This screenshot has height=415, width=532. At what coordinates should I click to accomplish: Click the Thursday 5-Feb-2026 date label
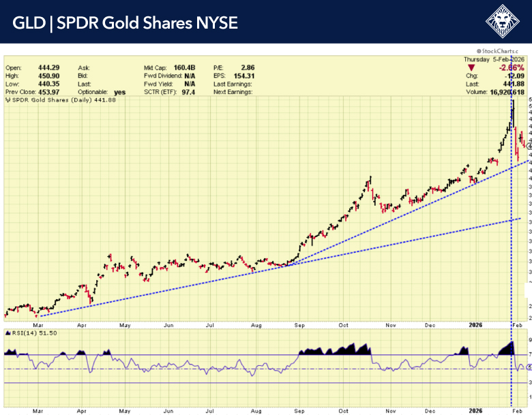pos(492,60)
